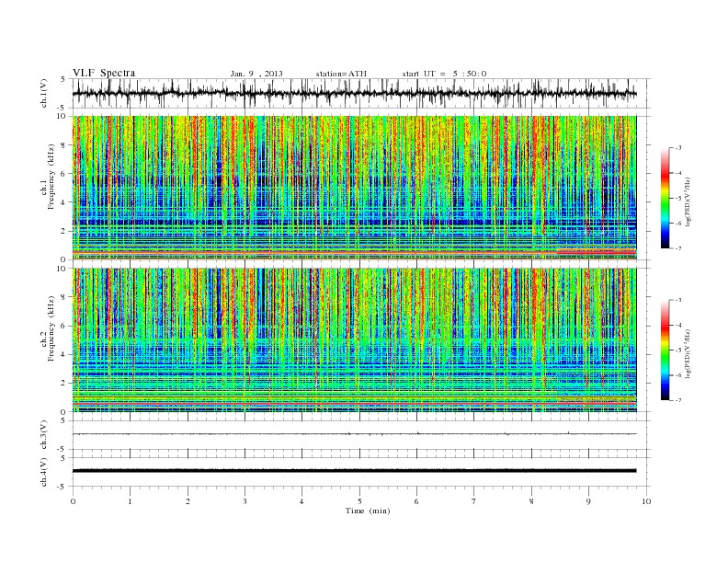
Task: Click the "start UT = 5 :50: 0" text
Action: coord(444,74)
